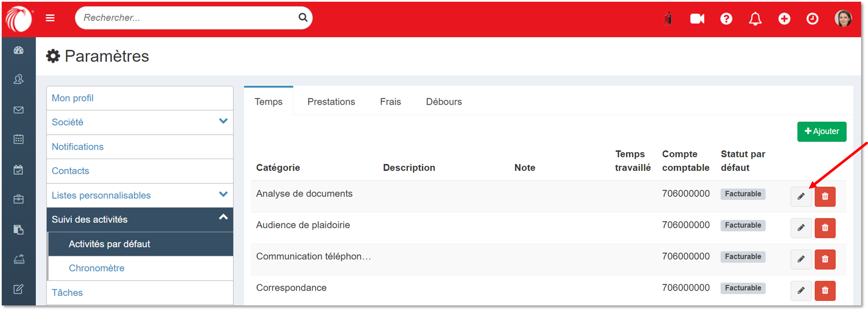
Task: Edit the Analyse de documents row
Action: 801,196
